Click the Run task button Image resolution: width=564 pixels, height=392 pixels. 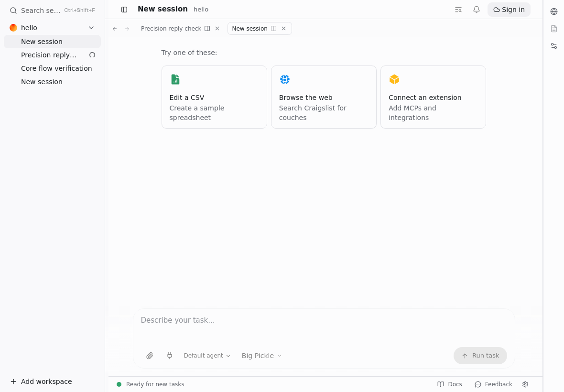[480, 356]
